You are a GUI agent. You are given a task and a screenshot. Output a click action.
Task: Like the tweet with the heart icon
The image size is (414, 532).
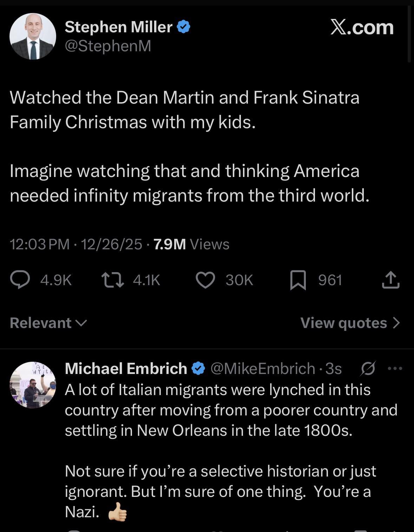[x=205, y=280]
